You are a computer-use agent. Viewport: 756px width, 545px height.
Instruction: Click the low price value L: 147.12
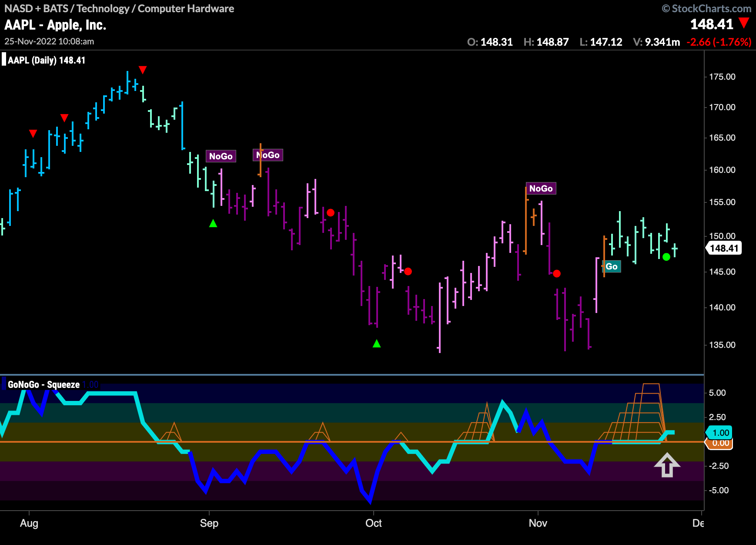click(x=601, y=42)
